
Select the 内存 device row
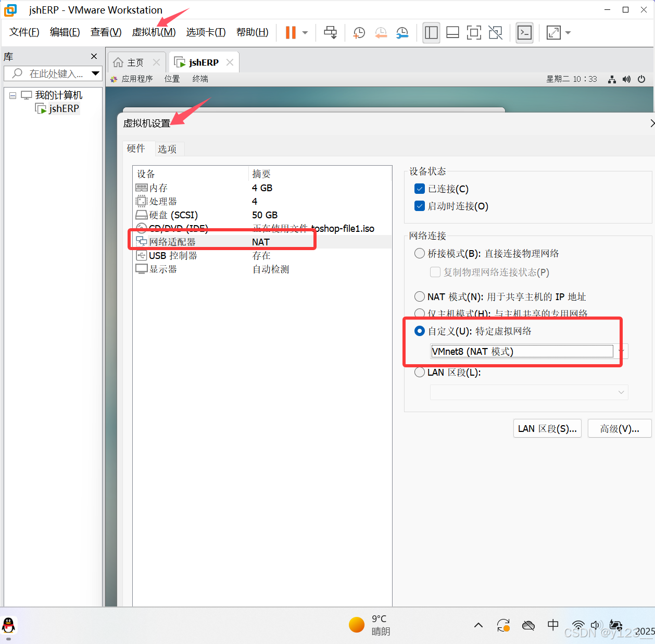click(x=262, y=188)
